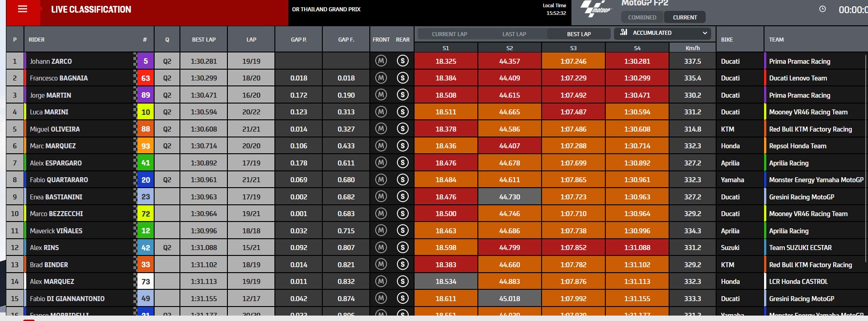868x321 pixels.
Task: Click Zarco's front medium tyre icon
Action: coord(381,61)
